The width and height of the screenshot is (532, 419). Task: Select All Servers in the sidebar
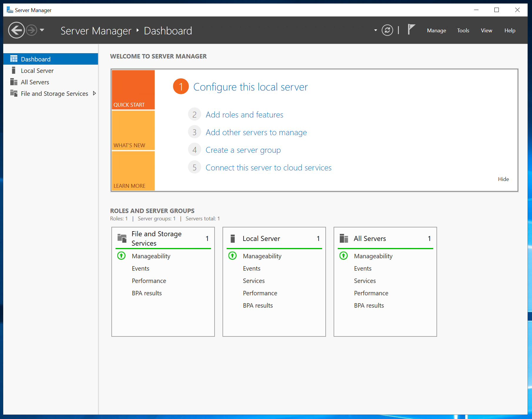pyautogui.click(x=51, y=82)
